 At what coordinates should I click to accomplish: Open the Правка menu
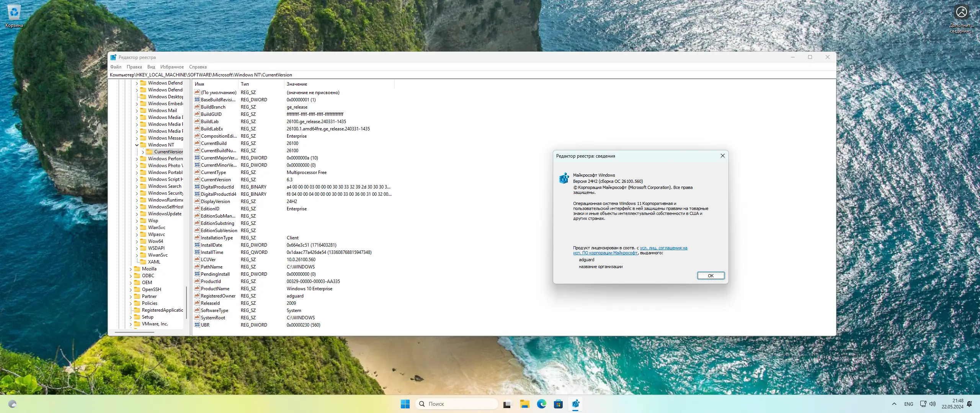(x=134, y=67)
